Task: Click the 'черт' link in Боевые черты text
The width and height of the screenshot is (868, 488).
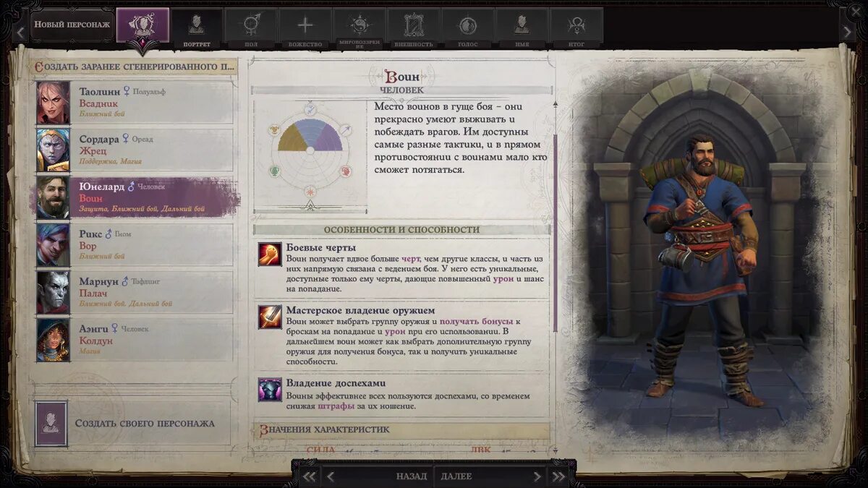Action: pyautogui.click(x=411, y=258)
